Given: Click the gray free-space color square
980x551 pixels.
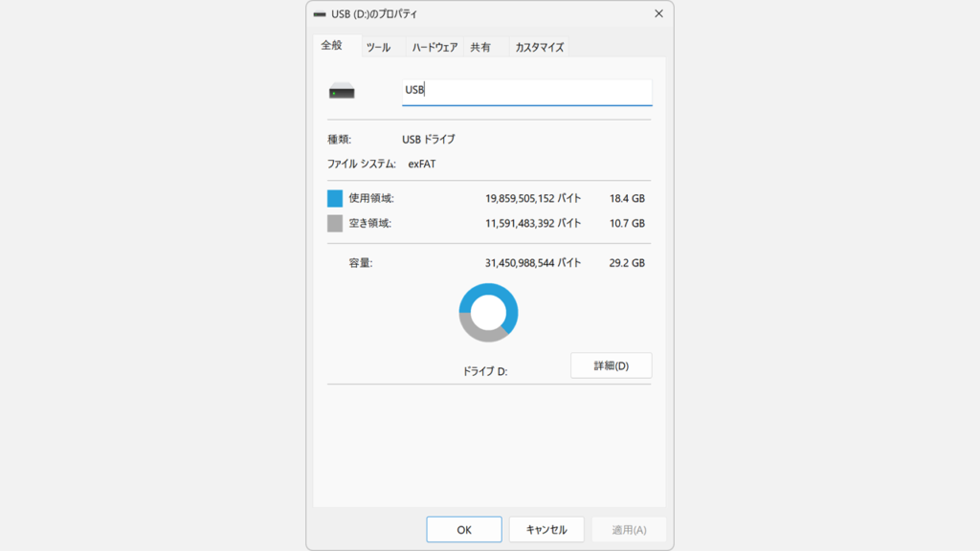Looking at the screenshot, I should coord(335,224).
